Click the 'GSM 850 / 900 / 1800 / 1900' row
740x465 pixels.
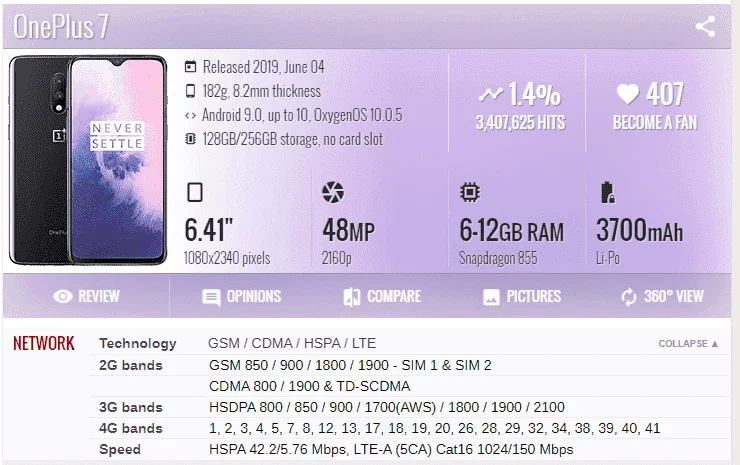coord(350,365)
